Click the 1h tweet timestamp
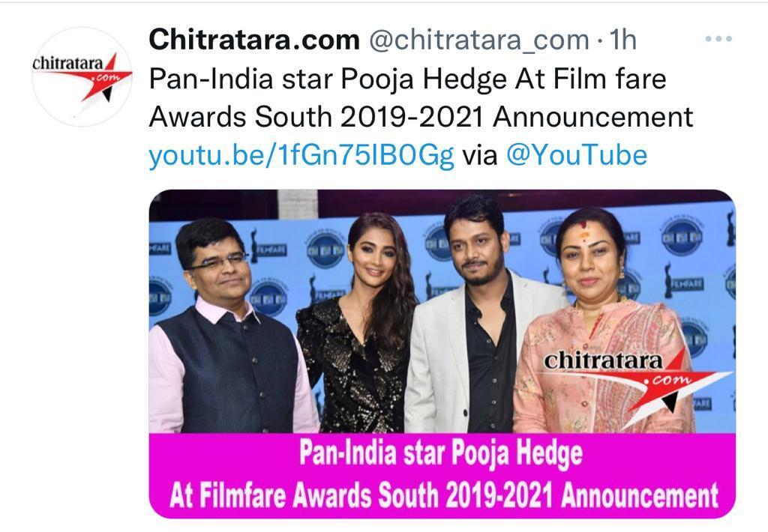 (x=622, y=39)
